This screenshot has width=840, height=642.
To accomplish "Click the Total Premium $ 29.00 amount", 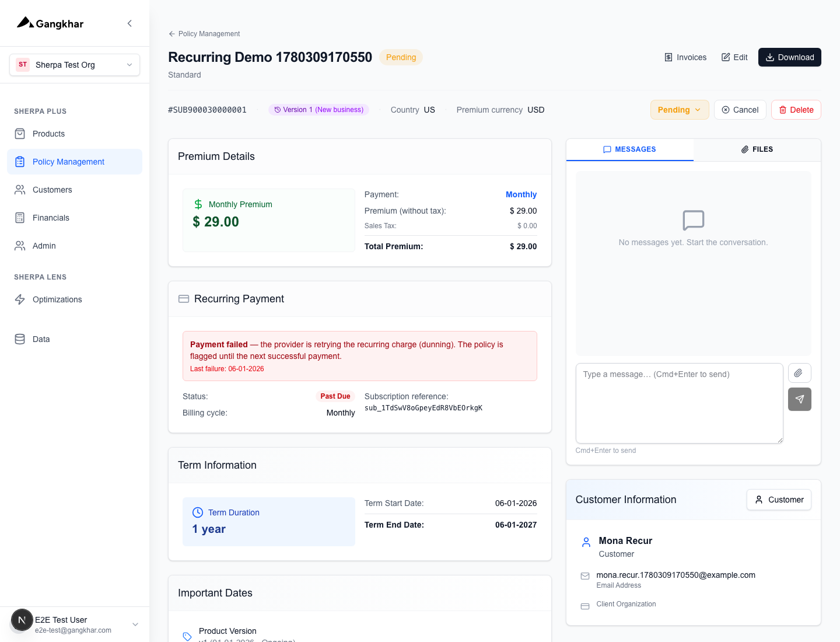I will [523, 246].
